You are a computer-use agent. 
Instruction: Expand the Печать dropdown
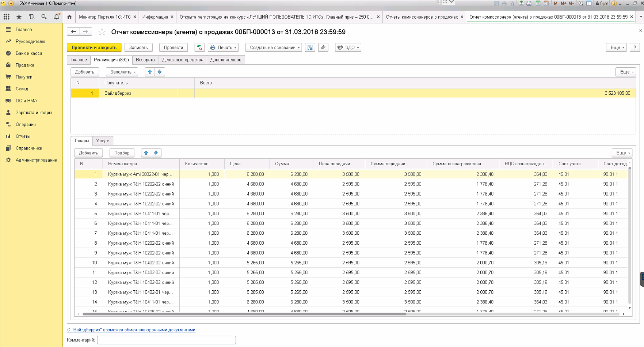(223, 48)
